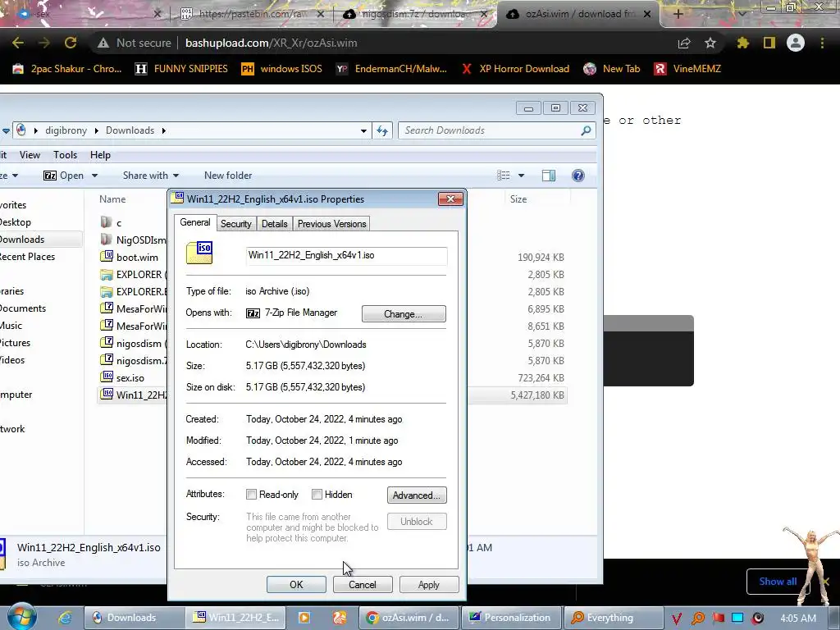The width and height of the screenshot is (840, 630).
Task: Close the Properties dialog
Action: tap(450, 199)
